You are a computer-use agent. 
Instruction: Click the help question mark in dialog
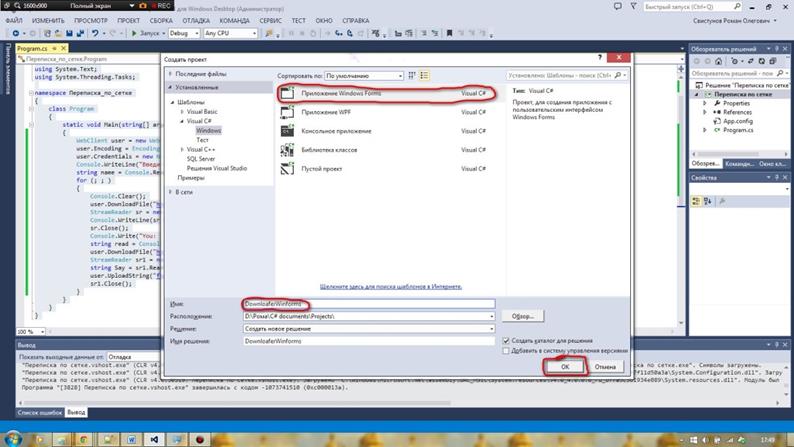[600, 57]
